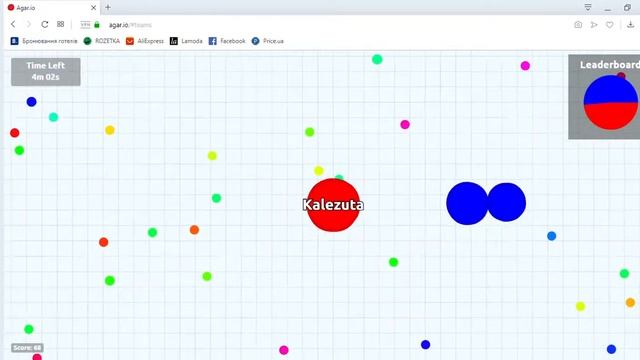640x360 pixels.
Task: Open the tab menu in the title bar
Action: [588, 7]
